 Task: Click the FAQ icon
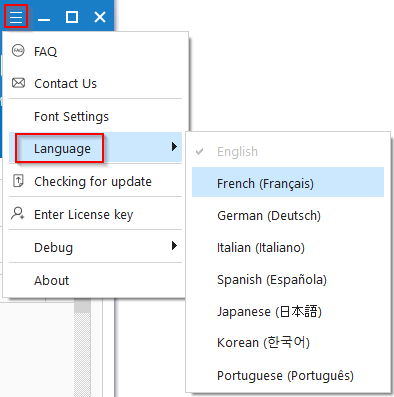pyautogui.click(x=18, y=51)
